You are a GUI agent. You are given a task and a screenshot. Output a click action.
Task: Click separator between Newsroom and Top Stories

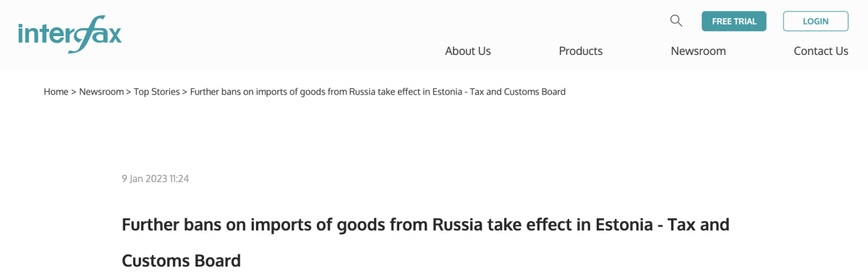129,92
